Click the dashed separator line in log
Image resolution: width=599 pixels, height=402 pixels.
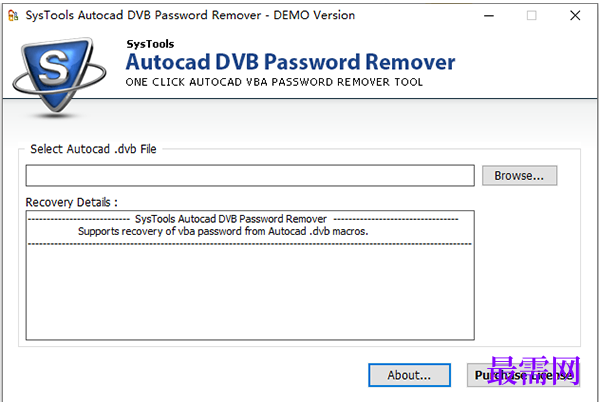coord(250,244)
